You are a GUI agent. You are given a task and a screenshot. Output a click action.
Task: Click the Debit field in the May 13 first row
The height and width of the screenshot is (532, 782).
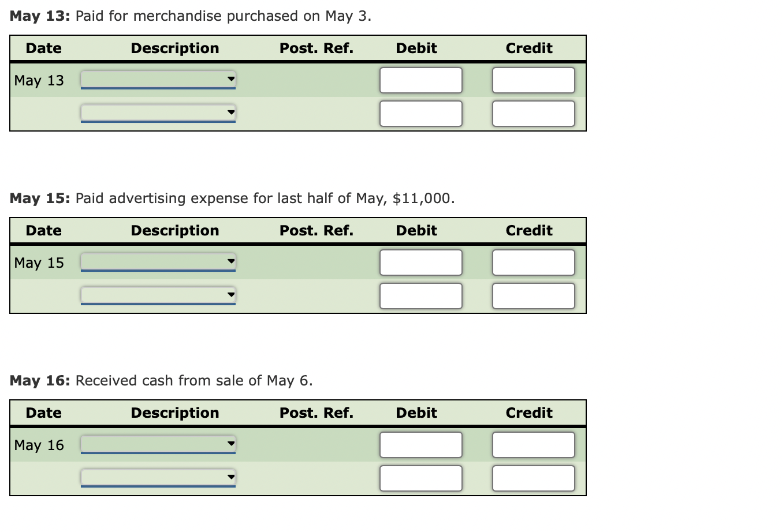click(x=420, y=80)
